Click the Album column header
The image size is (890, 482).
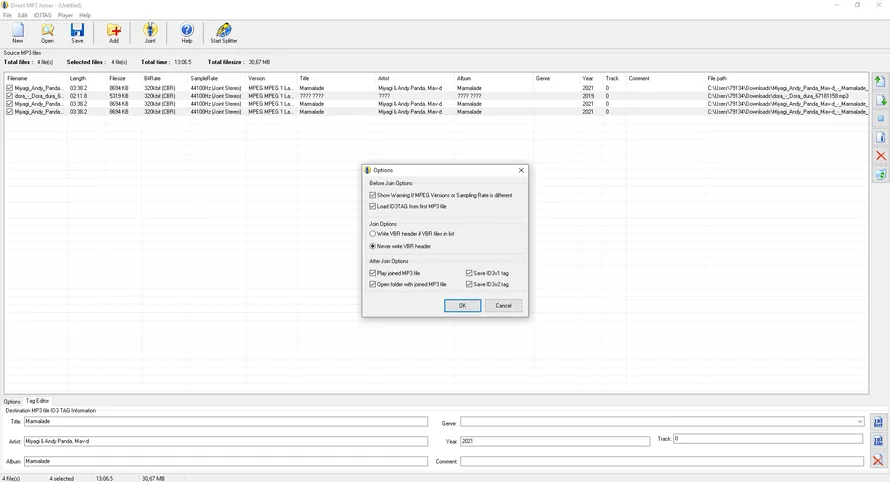(494, 78)
